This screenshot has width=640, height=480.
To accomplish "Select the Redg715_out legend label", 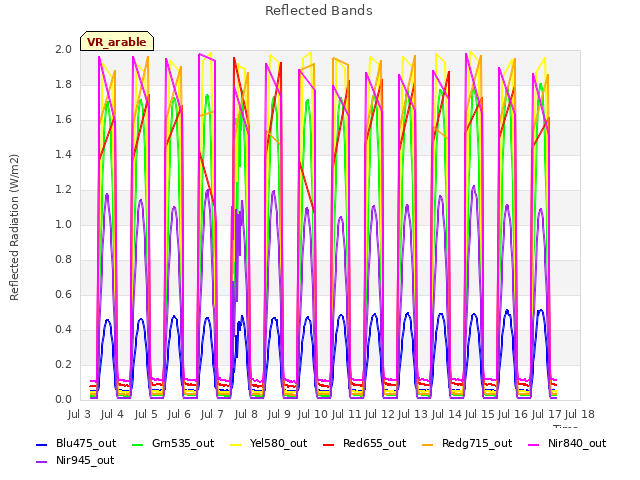I will (477, 443).
